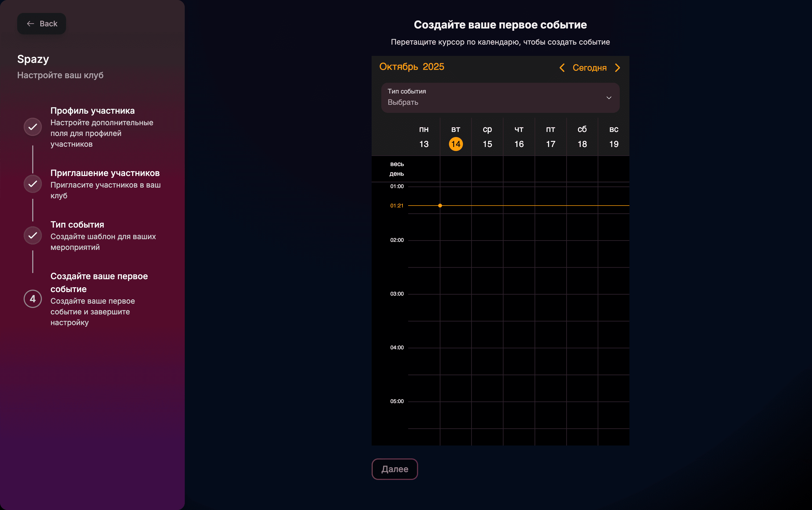Click the dropdown chevron arrow icon
This screenshot has width=812, height=510.
click(x=609, y=98)
